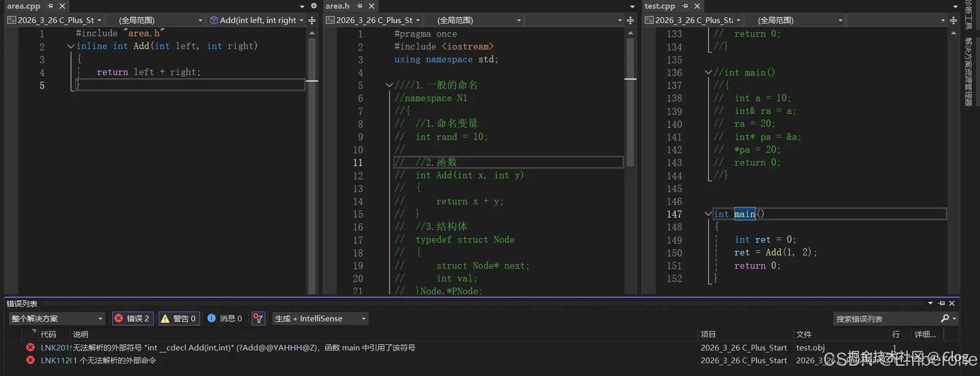Collapse the main function at test.cpp line 147
This screenshot has width=980, height=376.
click(x=708, y=214)
